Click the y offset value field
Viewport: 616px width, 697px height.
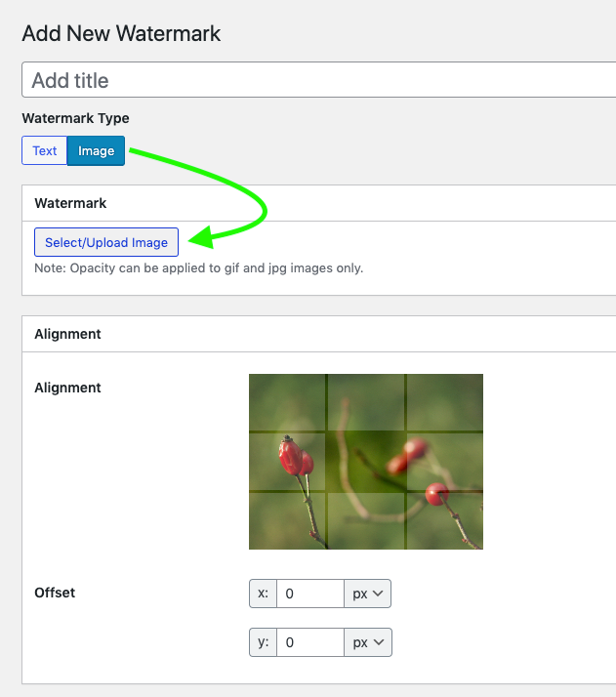[x=309, y=642]
